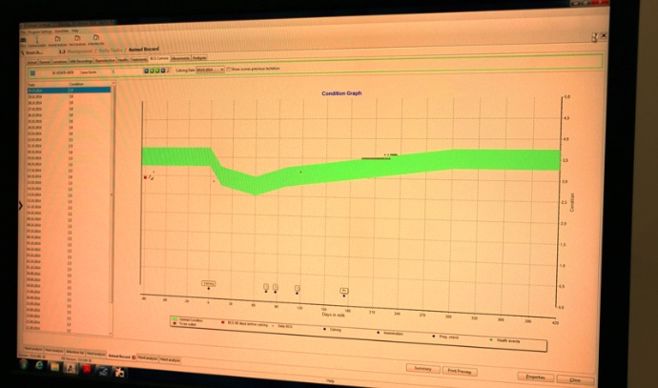The height and width of the screenshot is (388, 658).
Task: Click the third folder icon in top toolbar
Action: click(x=96, y=38)
